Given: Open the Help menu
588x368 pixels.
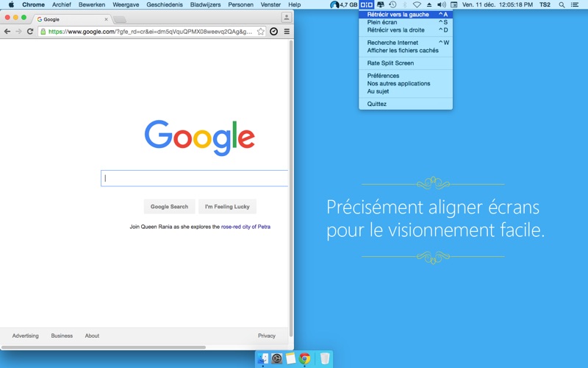Looking at the screenshot, I should pos(295,4).
